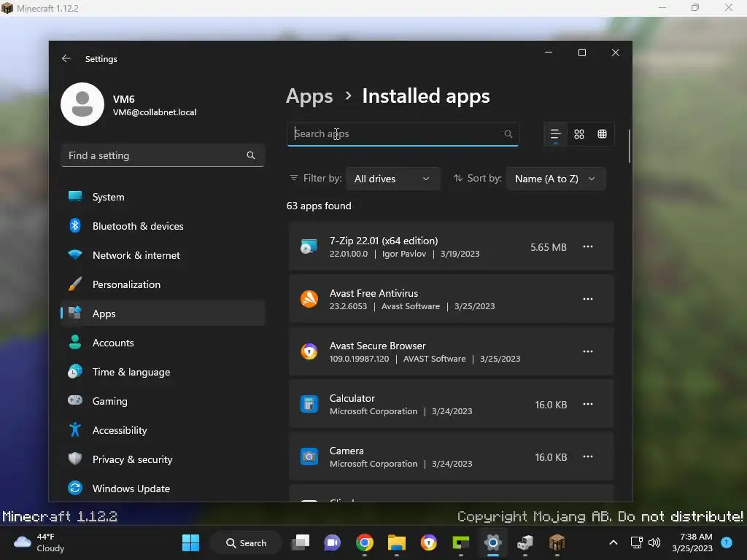Open more options for 7-Zip 22.01
This screenshot has height=560, width=747.
pos(588,246)
